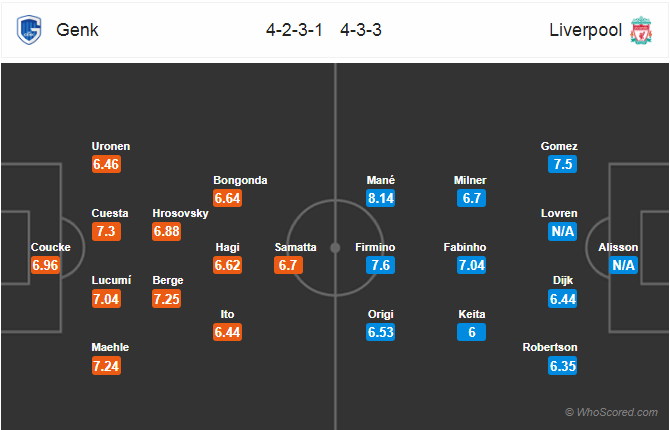Open player Robertson's name label
This screenshot has height=430, width=670.
click(550, 347)
